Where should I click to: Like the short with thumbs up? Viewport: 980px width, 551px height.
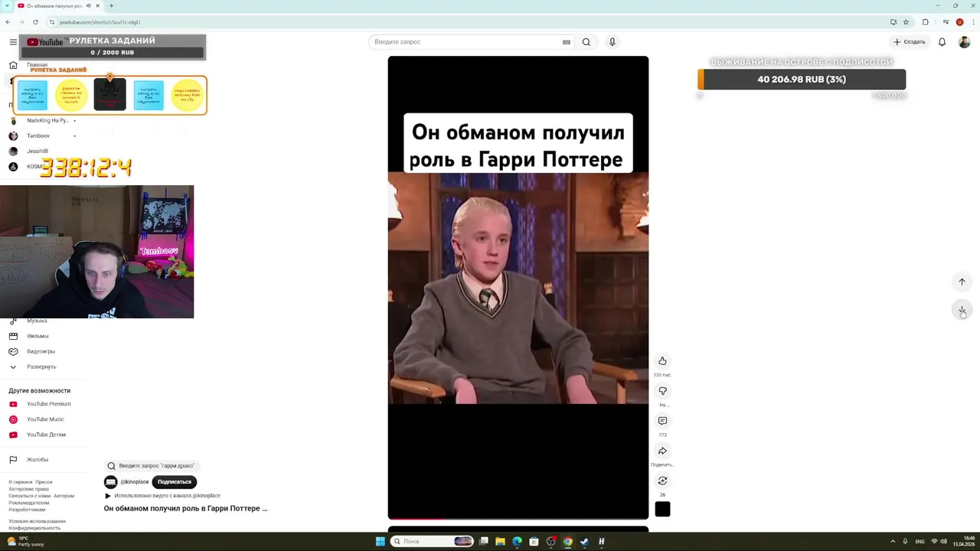click(662, 361)
